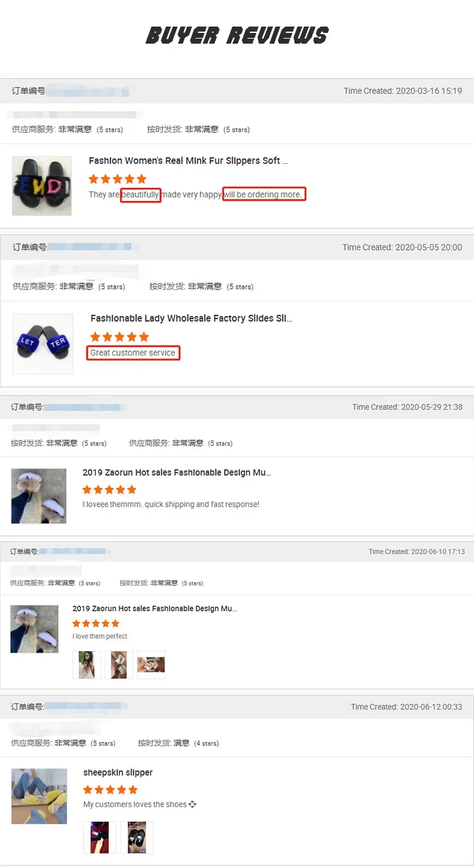Click star rating of the sheepskin slipper review
Viewport: 474px width, 868px height.
click(x=110, y=790)
